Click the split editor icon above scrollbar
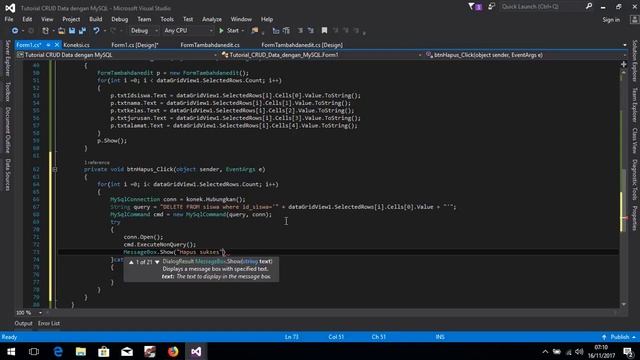Image resolution: width=640 pixels, height=360 pixels. [623, 64]
